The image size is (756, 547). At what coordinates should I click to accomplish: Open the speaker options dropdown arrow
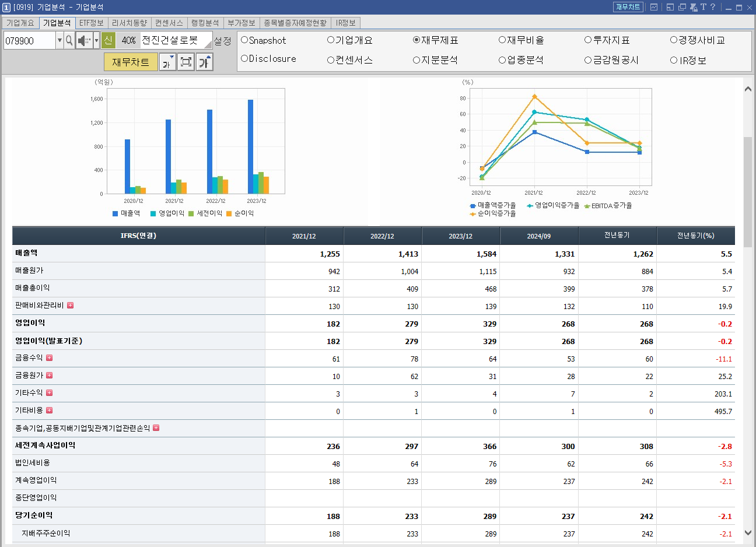pyautogui.click(x=96, y=41)
